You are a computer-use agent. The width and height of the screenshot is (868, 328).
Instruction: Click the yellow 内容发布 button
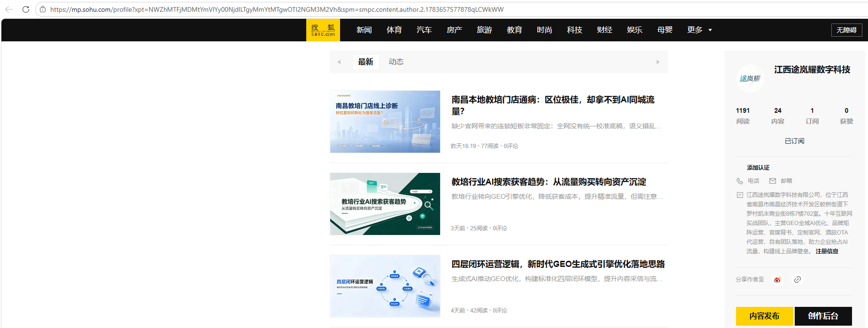coord(764,316)
